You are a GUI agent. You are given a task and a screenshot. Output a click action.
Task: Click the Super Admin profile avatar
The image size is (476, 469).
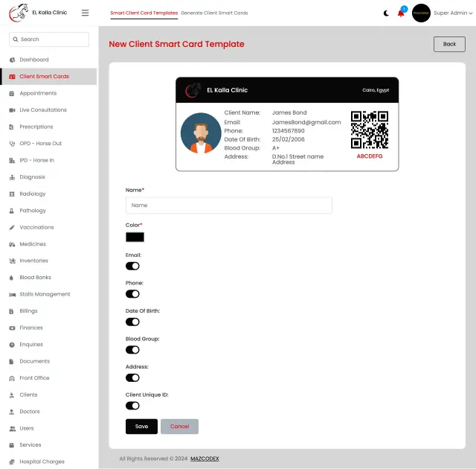[x=421, y=13]
